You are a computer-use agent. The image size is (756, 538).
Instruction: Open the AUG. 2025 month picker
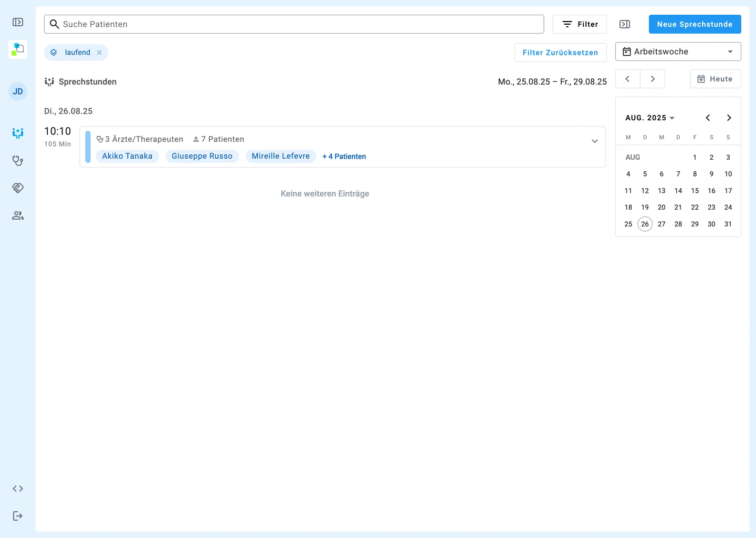(649, 118)
